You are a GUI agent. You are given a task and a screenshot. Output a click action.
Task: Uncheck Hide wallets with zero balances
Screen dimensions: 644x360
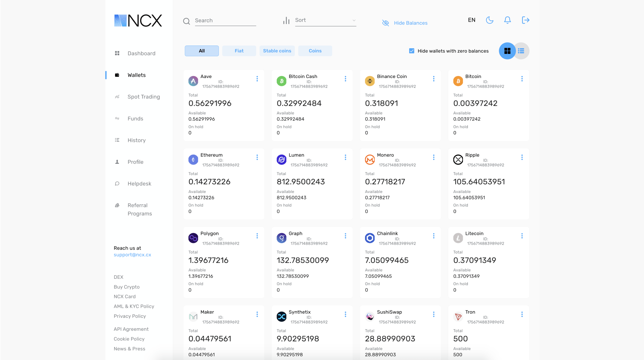point(411,51)
